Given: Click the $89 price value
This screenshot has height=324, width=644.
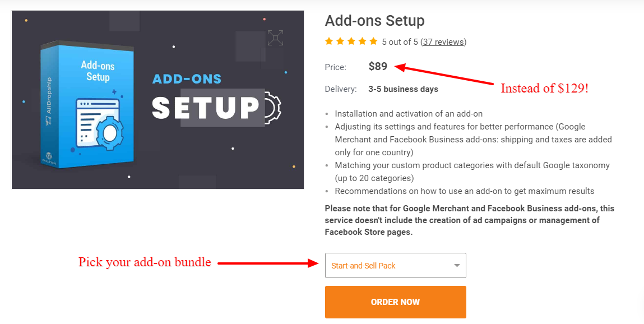Looking at the screenshot, I should tap(378, 66).
